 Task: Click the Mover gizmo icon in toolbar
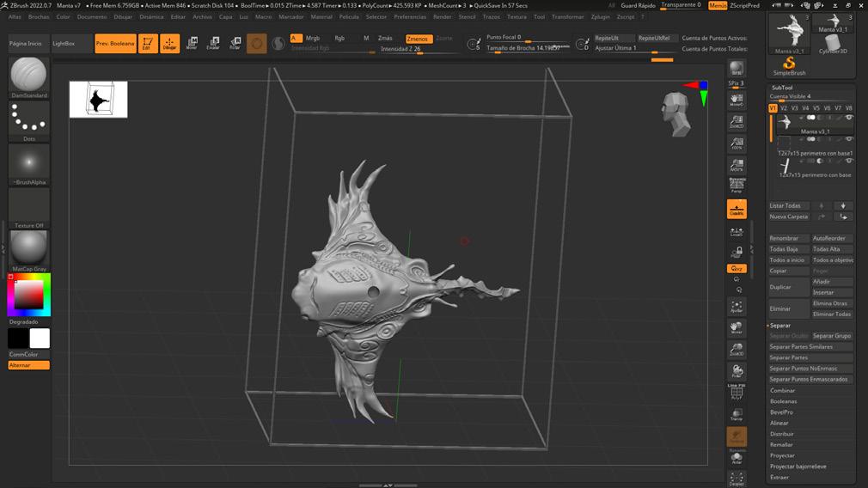[x=192, y=44]
